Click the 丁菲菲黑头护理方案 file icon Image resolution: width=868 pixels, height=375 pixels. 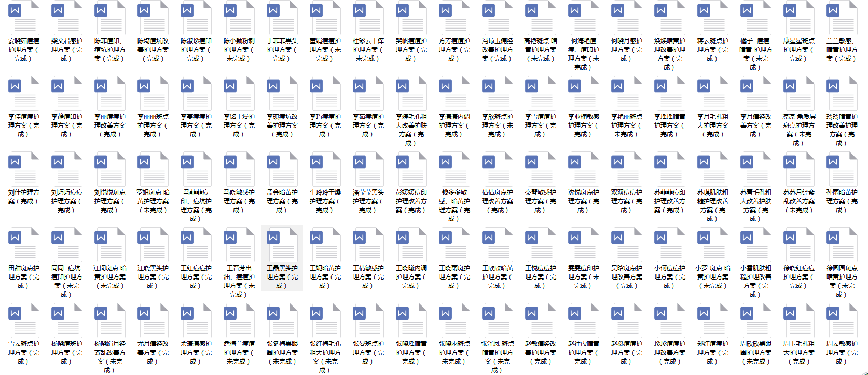click(x=282, y=17)
